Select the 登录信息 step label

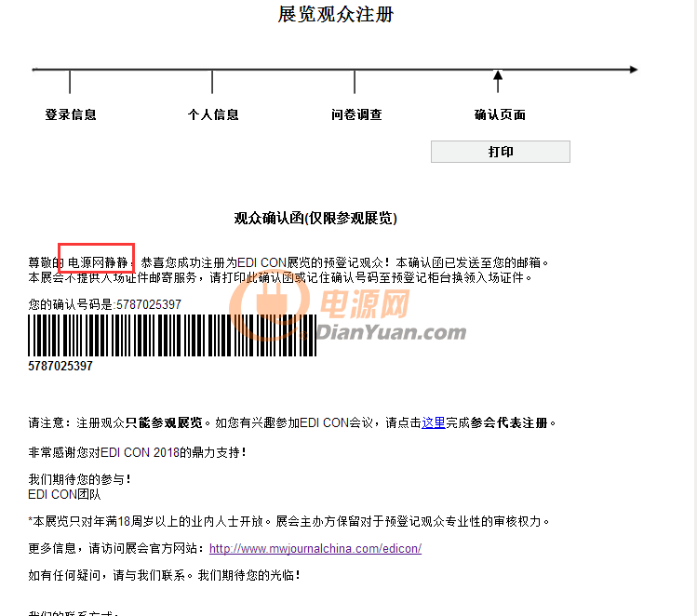click(71, 114)
